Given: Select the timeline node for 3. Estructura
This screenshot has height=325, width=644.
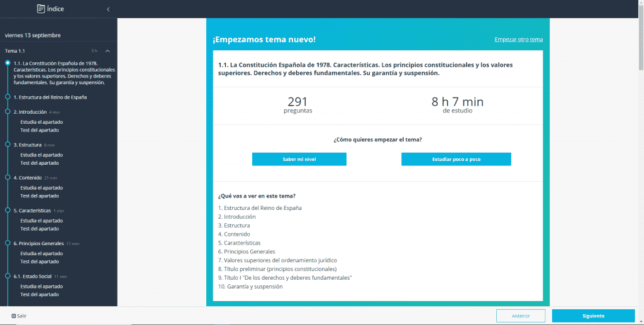Looking at the screenshot, I should pyautogui.click(x=8, y=145).
